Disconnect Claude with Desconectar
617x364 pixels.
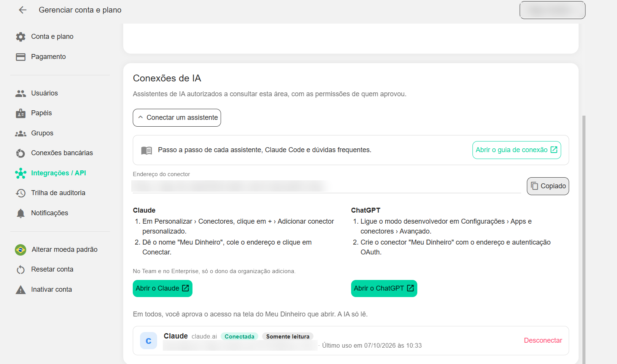coord(543,340)
